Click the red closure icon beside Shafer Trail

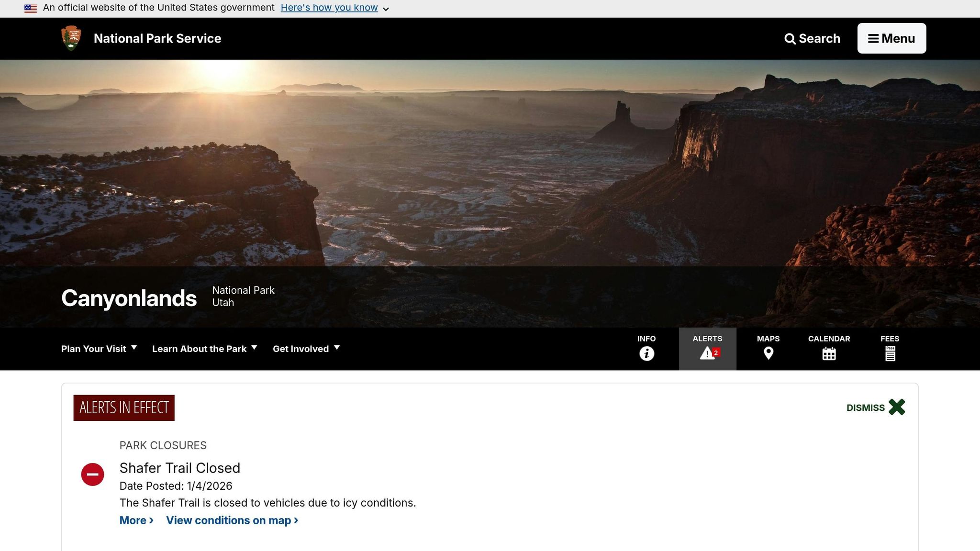pyautogui.click(x=93, y=474)
